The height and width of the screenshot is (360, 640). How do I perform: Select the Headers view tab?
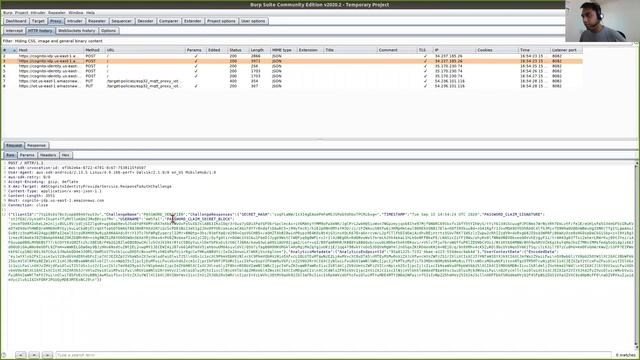[48, 155]
